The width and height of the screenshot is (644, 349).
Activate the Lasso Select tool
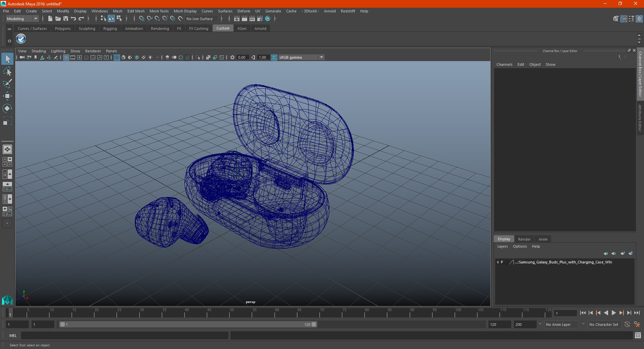[x=7, y=71]
